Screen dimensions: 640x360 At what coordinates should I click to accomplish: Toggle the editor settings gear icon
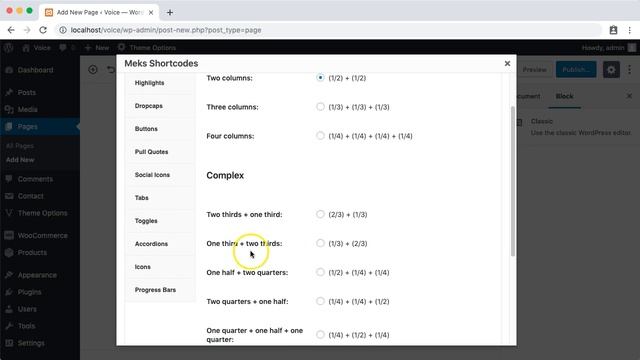pos(611,70)
